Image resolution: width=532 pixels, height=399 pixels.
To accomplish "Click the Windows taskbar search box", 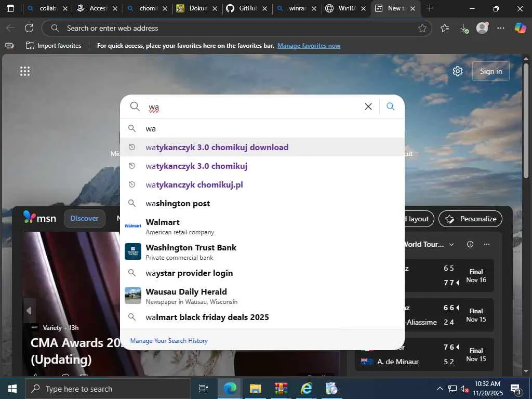I will 108,389.
